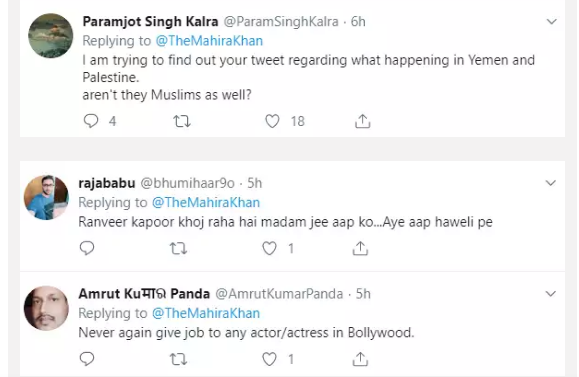Like Amrut Kumar Panda's tweet
Screen dimensions: 579x377
click(269, 359)
